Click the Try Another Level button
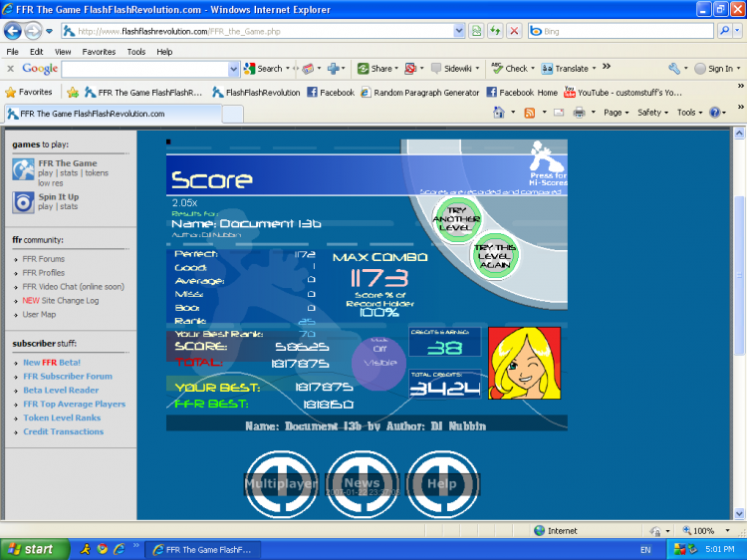 457,216
